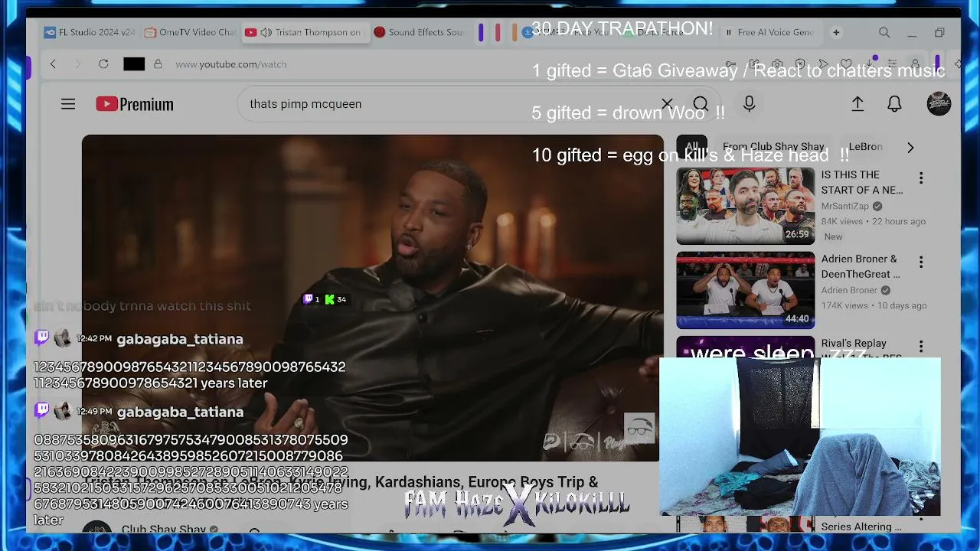Open the upload/create icon on YouTube

click(857, 104)
